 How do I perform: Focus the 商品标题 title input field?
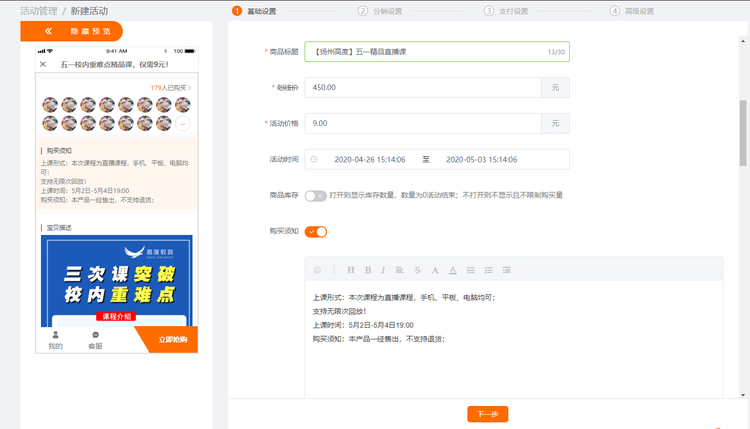point(437,52)
